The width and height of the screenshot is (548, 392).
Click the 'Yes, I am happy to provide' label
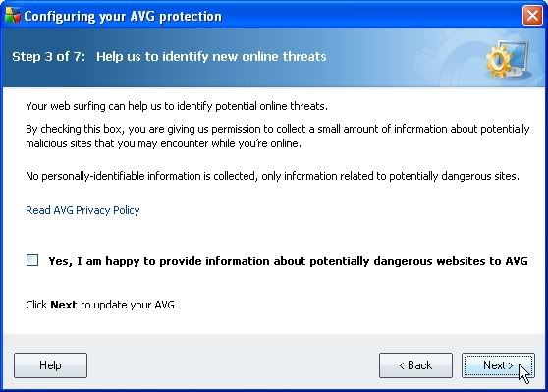[x=288, y=261]
